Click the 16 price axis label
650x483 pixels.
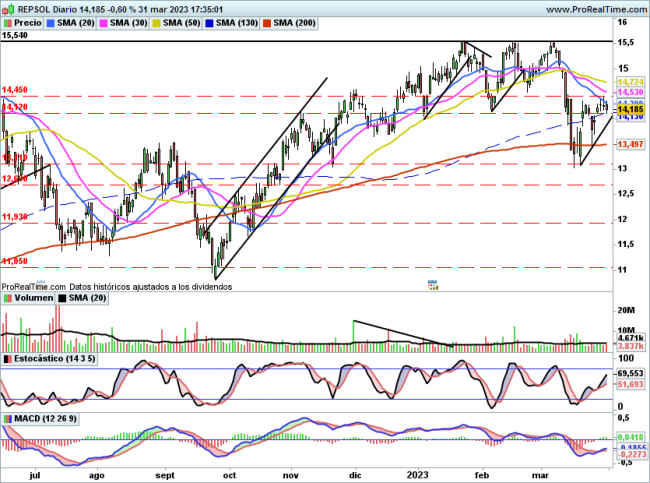point(622,22)
